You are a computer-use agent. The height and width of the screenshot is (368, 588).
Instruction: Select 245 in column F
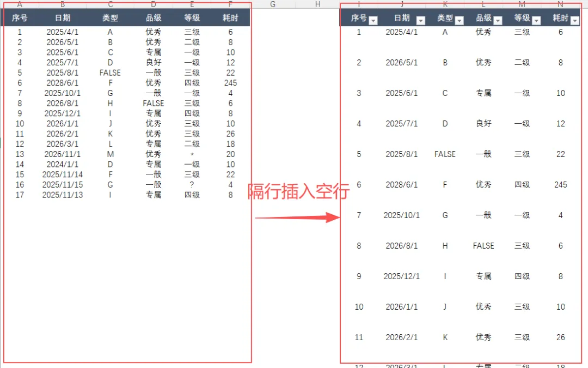pos(231,83)
